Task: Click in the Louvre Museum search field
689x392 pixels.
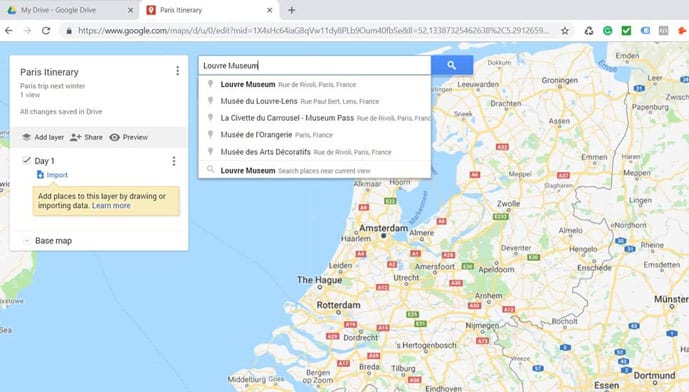Action: 315,65
